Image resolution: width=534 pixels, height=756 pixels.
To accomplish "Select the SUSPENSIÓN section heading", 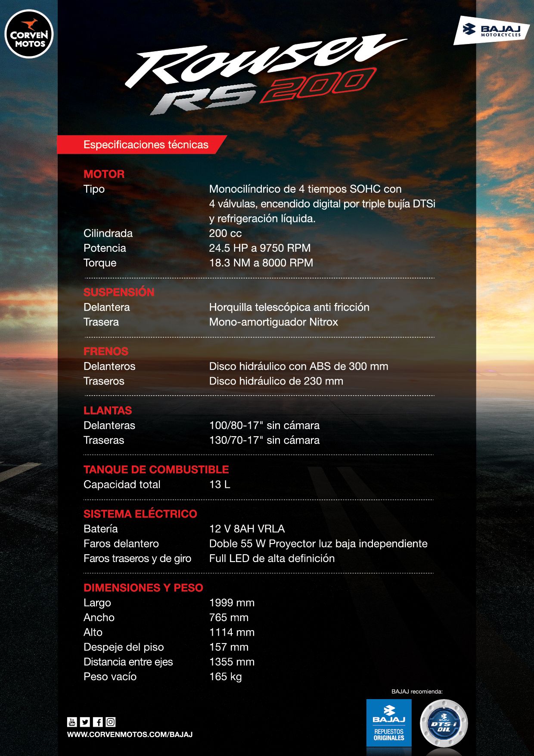I will 119,292.
